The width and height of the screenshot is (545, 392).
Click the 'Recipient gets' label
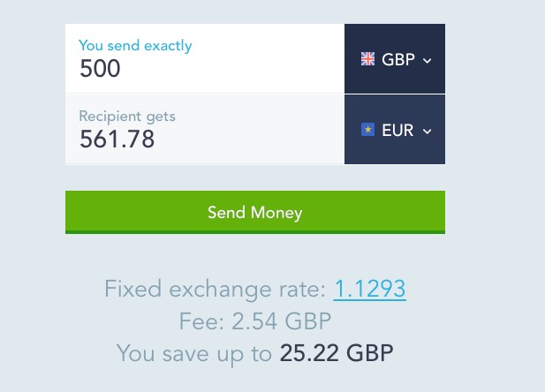[x=127, y=116]
